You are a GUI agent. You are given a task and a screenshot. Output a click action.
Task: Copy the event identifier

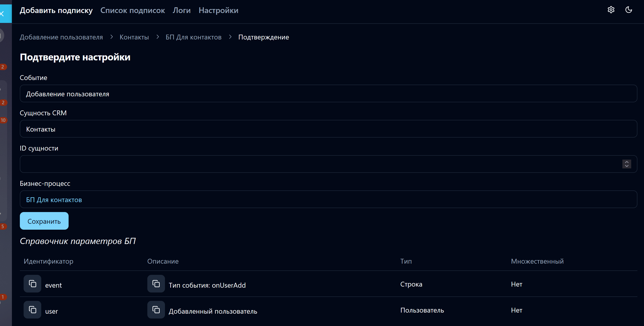coord(32,284)
